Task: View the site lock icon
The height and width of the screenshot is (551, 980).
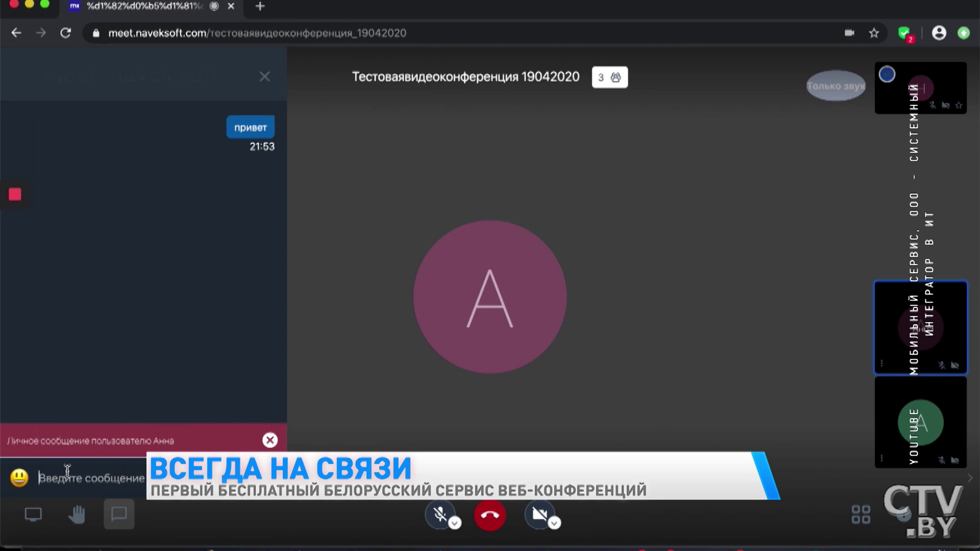Action: coord(96,33)
